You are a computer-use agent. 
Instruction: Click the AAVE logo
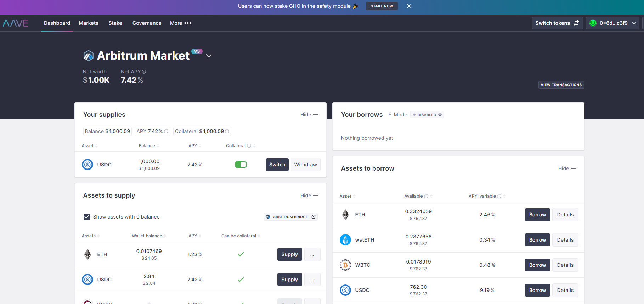click(16, 23)
